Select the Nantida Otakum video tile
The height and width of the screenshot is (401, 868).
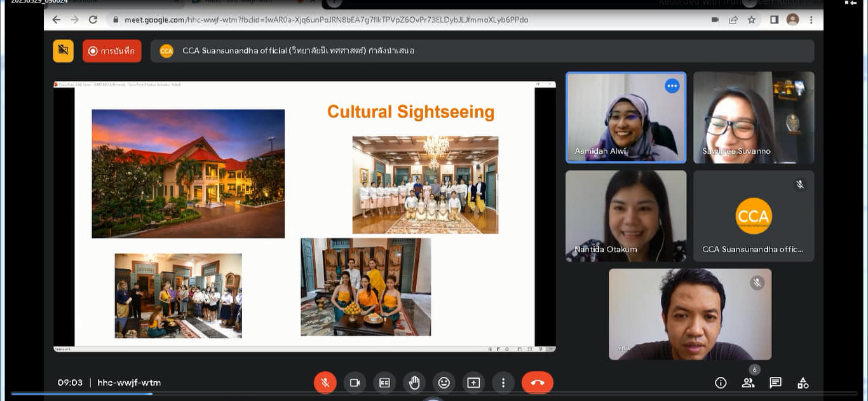click(626, 216)
